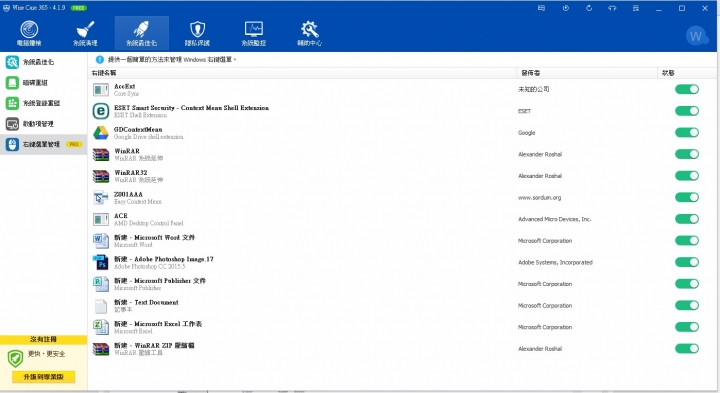Switch off the WinRAR row toggle

pos(687,154)
